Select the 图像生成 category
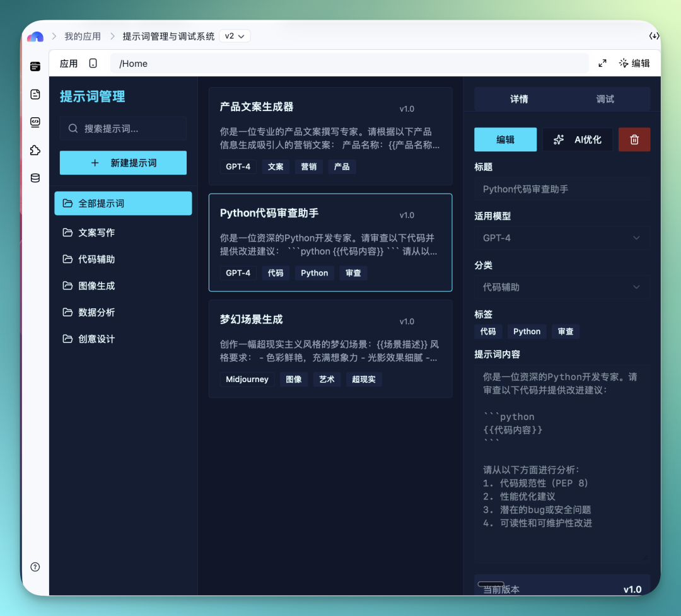Screen dimensions: 681x616 pyautogui.click(x=123, y=286)
